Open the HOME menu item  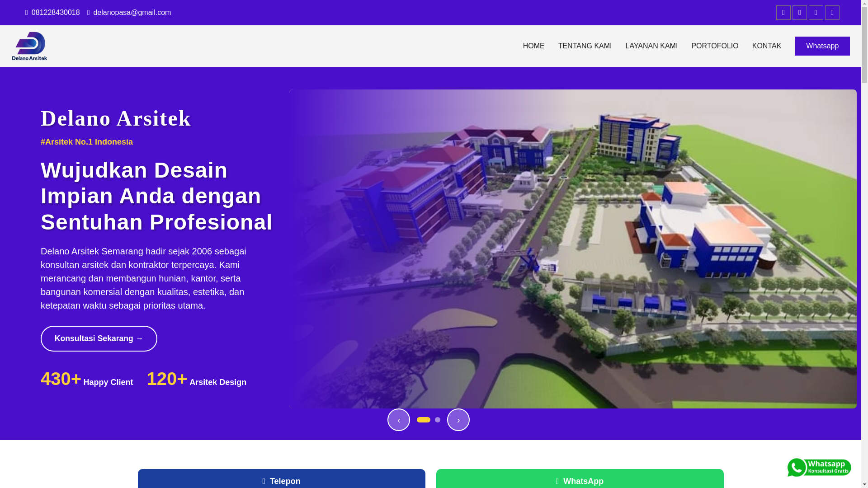pyautogui.click(x=533, y=46)
